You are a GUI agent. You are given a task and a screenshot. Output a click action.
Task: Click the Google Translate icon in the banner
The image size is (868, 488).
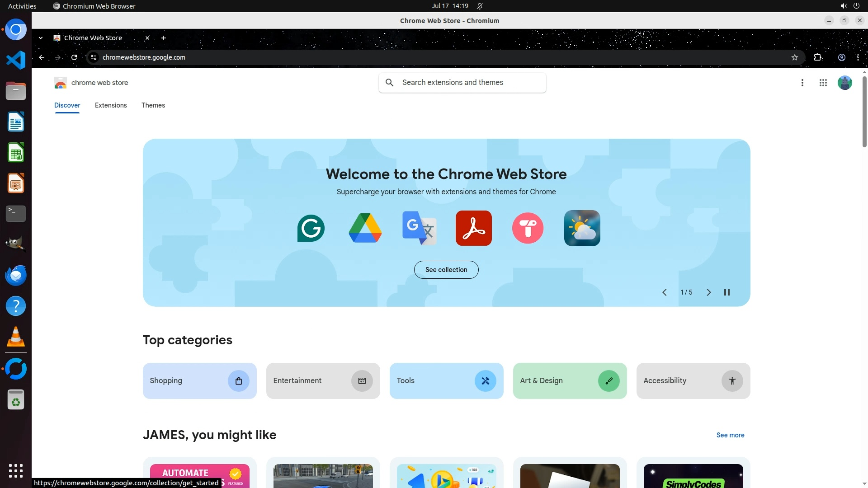[x=419, y=228]
